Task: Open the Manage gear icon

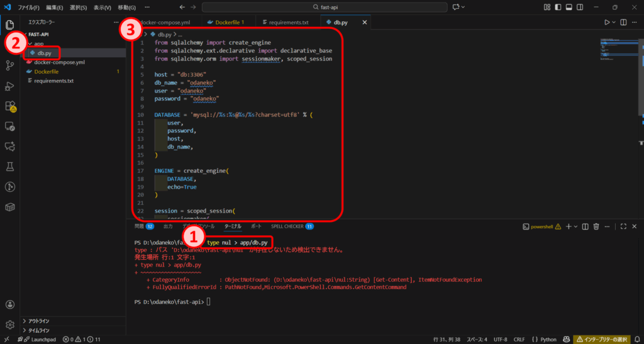Action: tap(10, 325)
